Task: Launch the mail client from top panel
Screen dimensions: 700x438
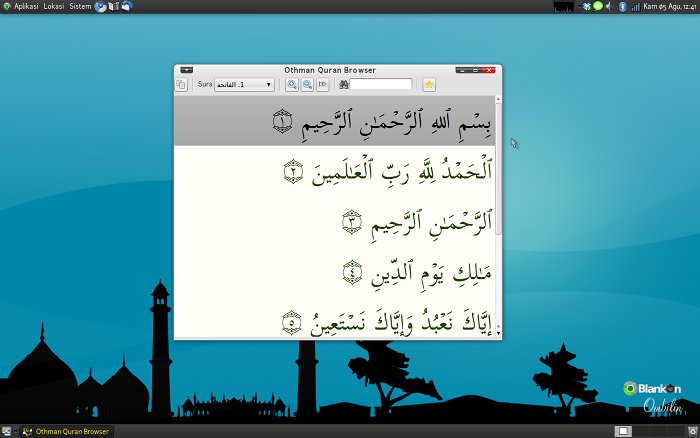Action: coord(127,6)
